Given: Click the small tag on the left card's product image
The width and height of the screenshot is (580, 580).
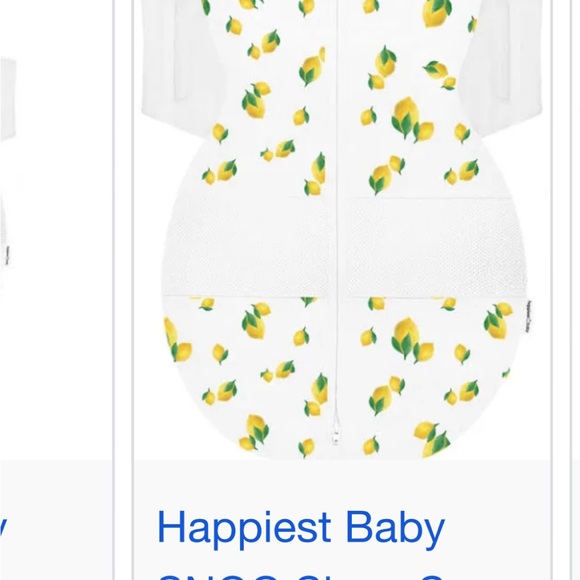Looking at the screenshot, I should (7, 255).
